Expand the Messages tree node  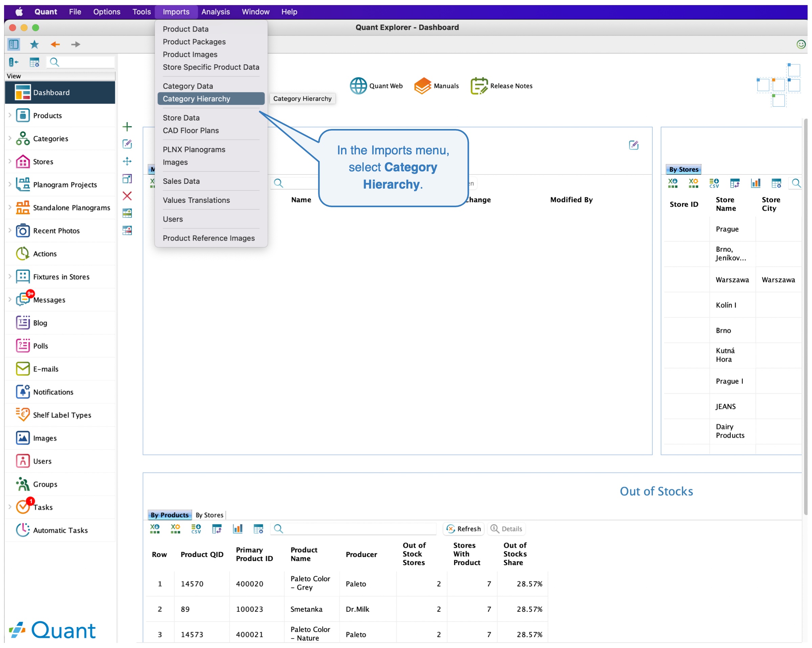point(10,299)
